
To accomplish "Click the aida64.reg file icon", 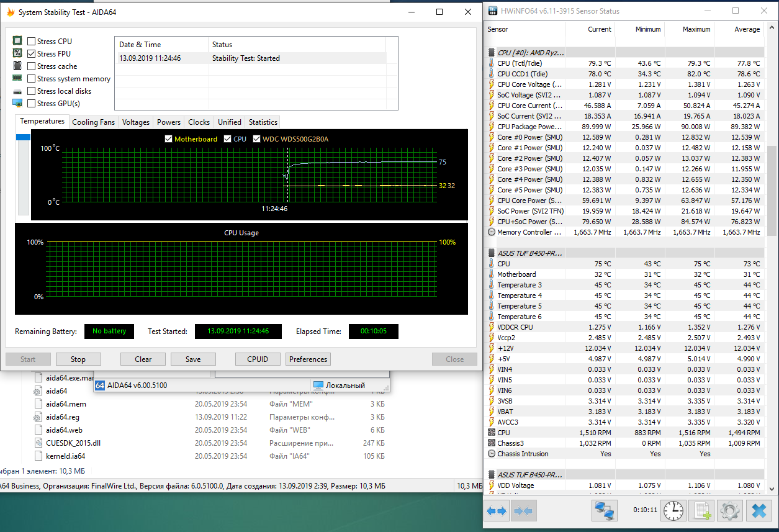I will (38, 417).
